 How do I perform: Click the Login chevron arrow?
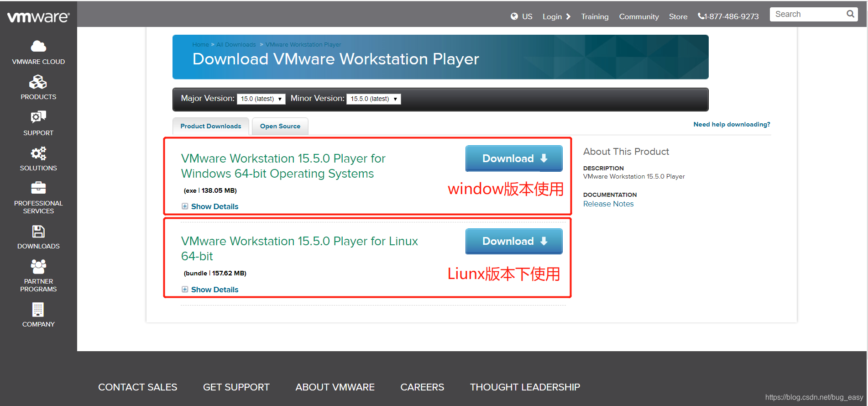coord(569,16)
